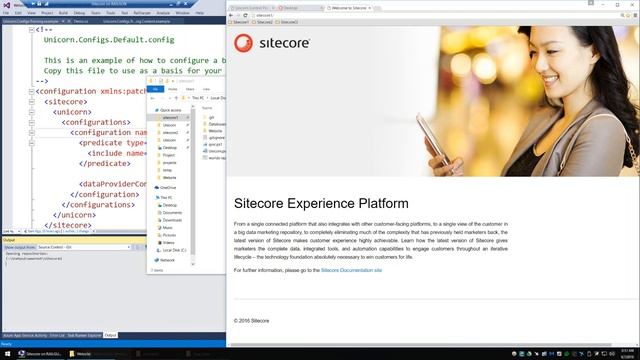Image resolution: width=640 pixels, height=360 pixels.
Task: Navigate back in the File Explorer window
Action: [153, 98]
